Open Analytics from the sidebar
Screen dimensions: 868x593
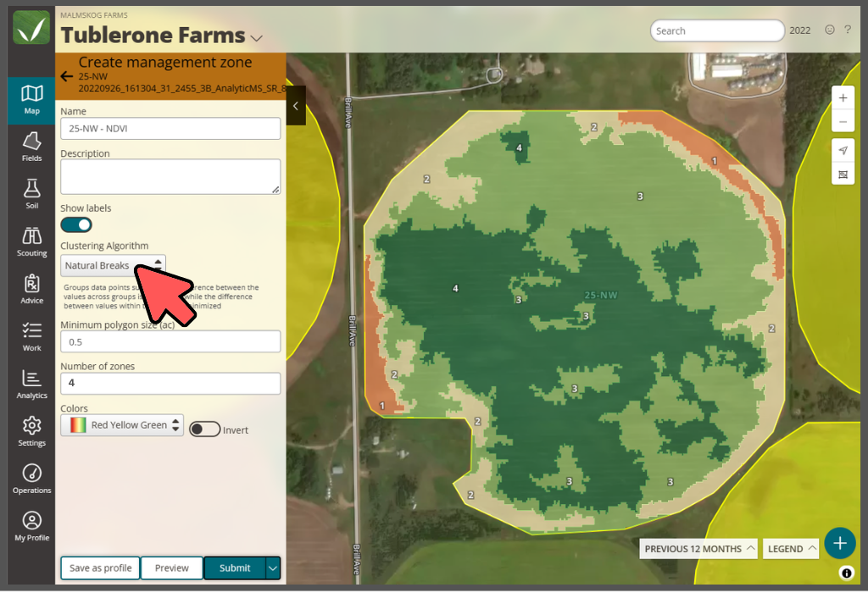pyautogui.click(x=31, y=385)
